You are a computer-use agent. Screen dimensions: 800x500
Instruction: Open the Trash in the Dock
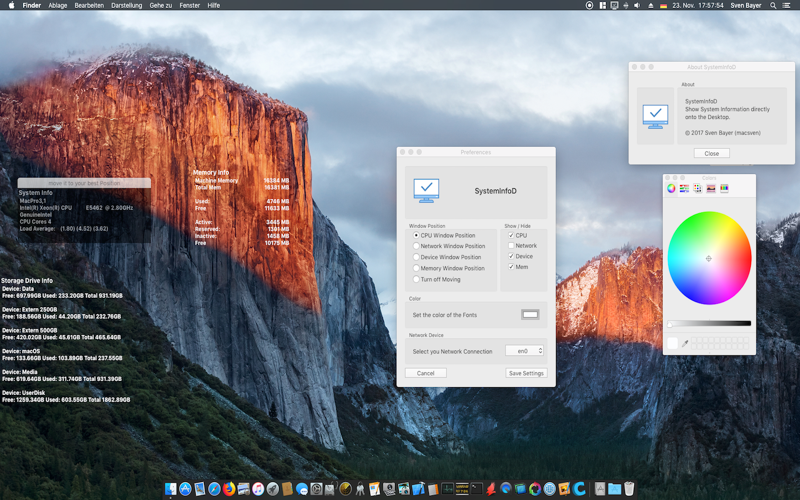[x=629, y=489]
